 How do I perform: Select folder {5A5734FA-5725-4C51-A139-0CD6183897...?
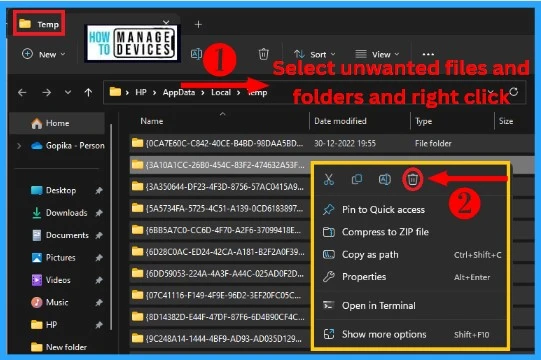220,208
